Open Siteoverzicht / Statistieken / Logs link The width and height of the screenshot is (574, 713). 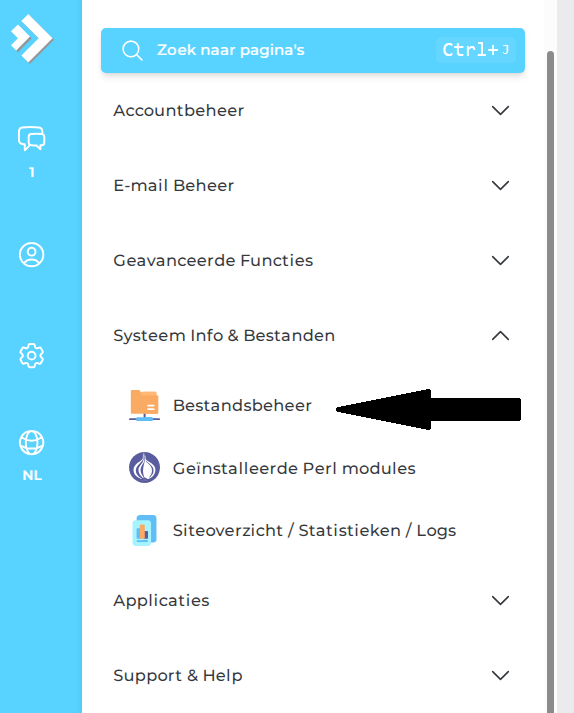pyautogui.click(x=314, y=530)
